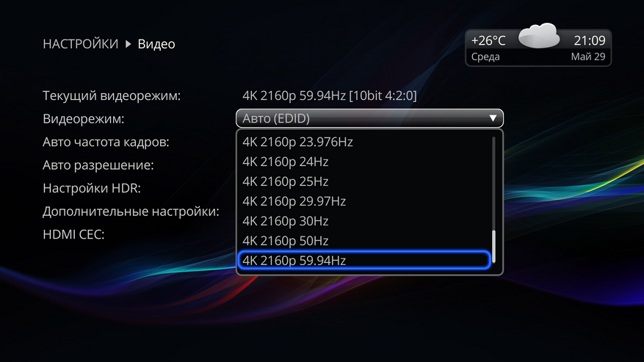Click the breadcrumb arrow after НАСТРОЙКИ
Image resolution: width=644 pixels, height=362 pixels.
click(129, 44)
